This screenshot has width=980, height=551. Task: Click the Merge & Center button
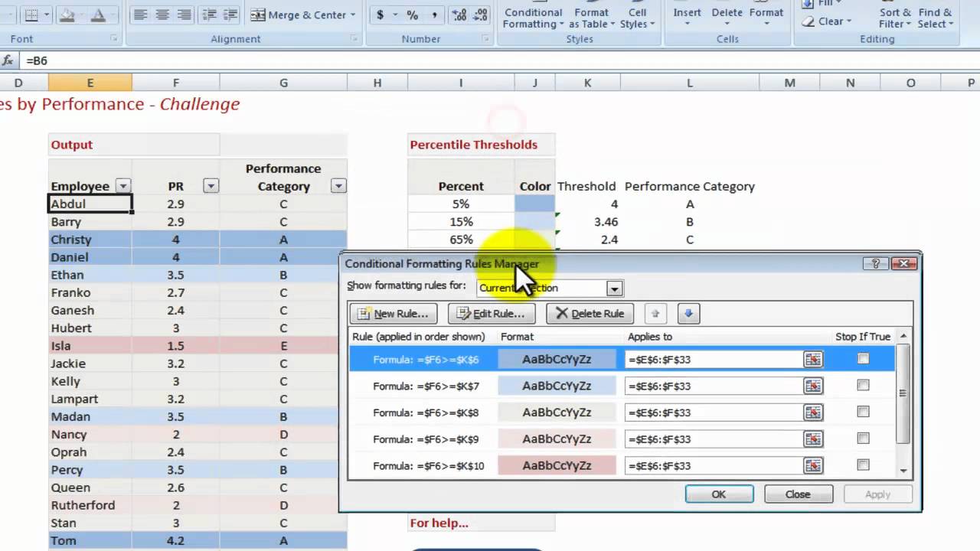[x=303, y=15]
